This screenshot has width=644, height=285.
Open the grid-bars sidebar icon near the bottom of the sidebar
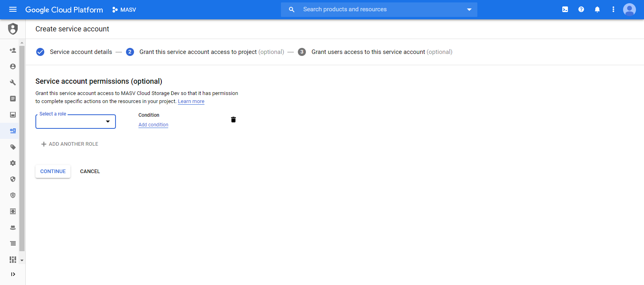pyautogui.click(x=13, y=260)
